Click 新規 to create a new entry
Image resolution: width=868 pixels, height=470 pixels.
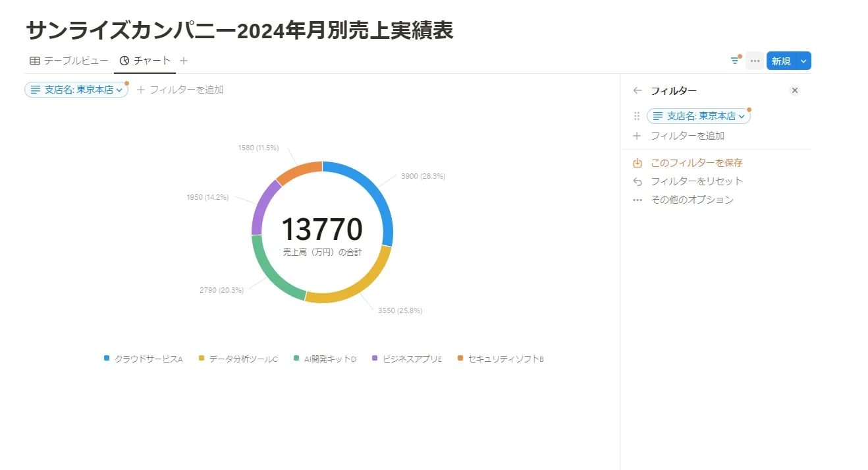(781, 61)
